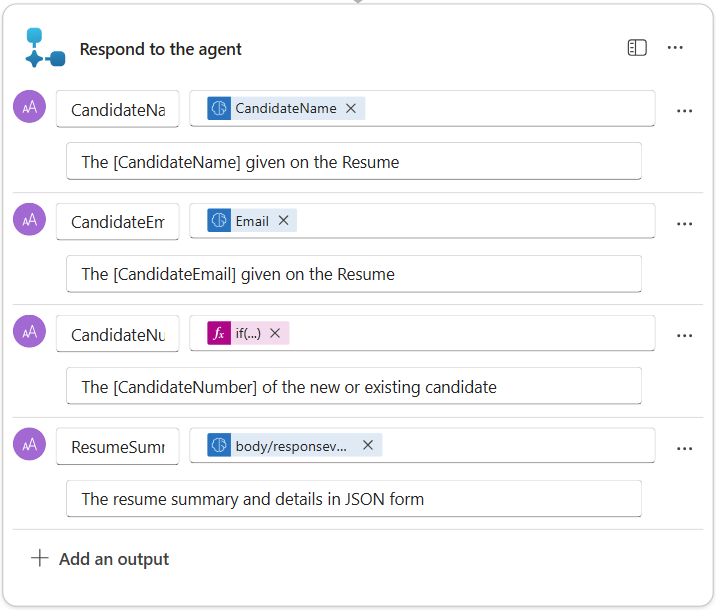
Task: Edit the CandidateEmail output name field
Action: pyautogui.click(x=117, y=221)
